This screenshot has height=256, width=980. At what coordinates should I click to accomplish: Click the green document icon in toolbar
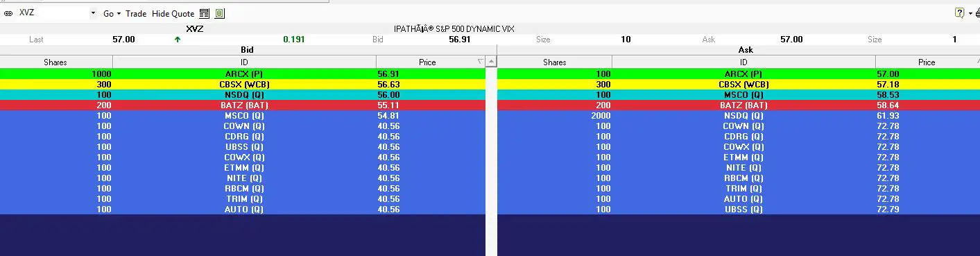(x=219, y=13)
